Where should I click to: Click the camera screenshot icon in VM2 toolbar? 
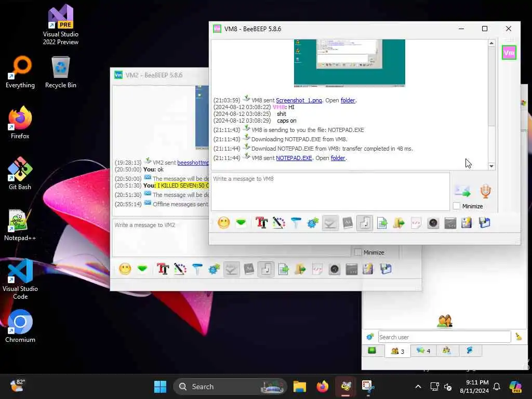[335, 269]
